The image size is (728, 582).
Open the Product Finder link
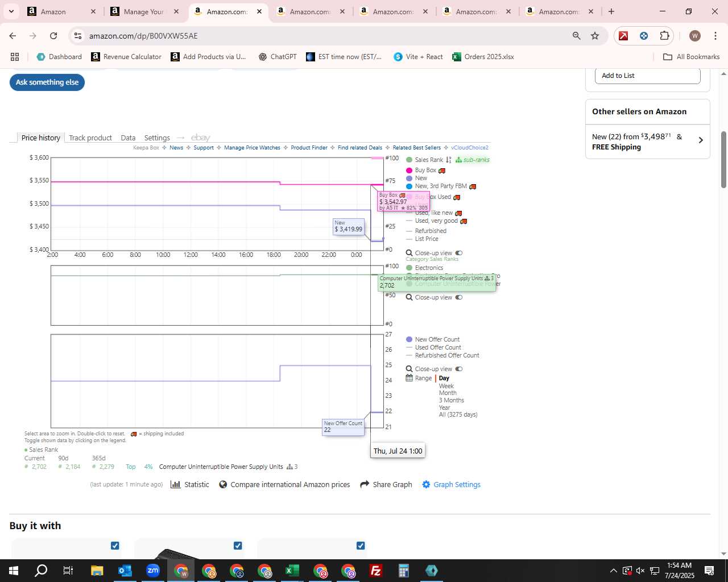point(309,148)
